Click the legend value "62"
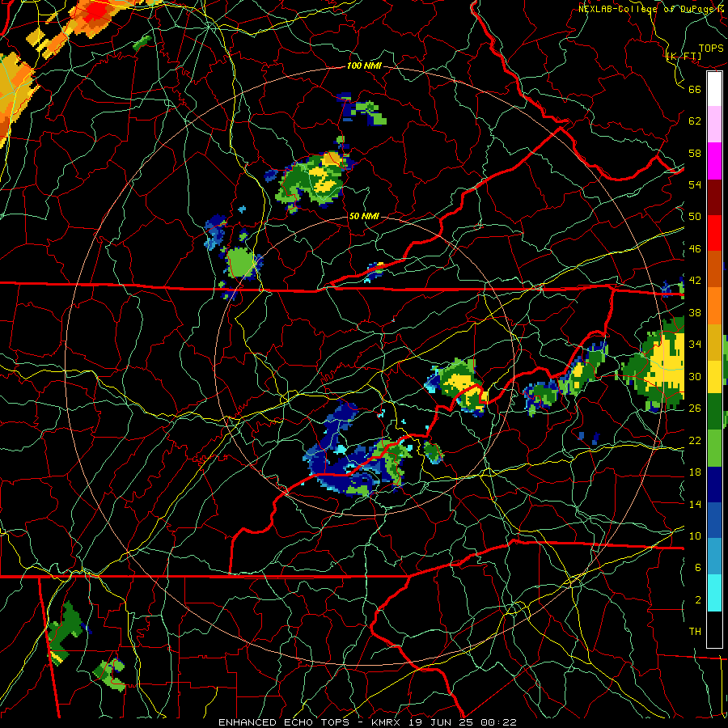Image resolution: width=728 pixels, height=728 pixels. click(695, 121)
